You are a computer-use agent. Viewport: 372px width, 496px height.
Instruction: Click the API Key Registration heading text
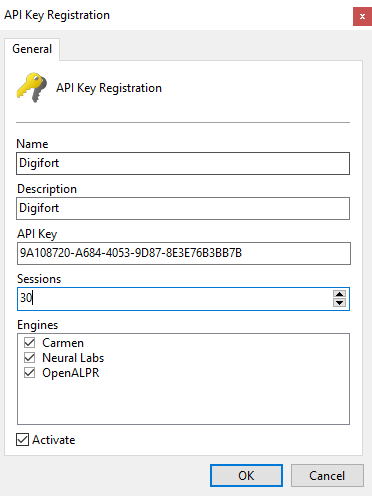[109, 88]
